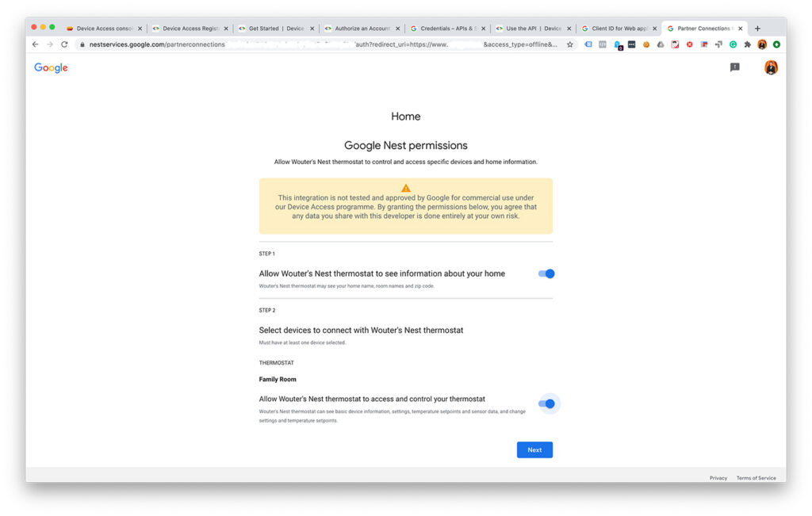This screenshot has width=812, height=516.
Task: Open the orange cookie extension
Action: tap(645, 44)
